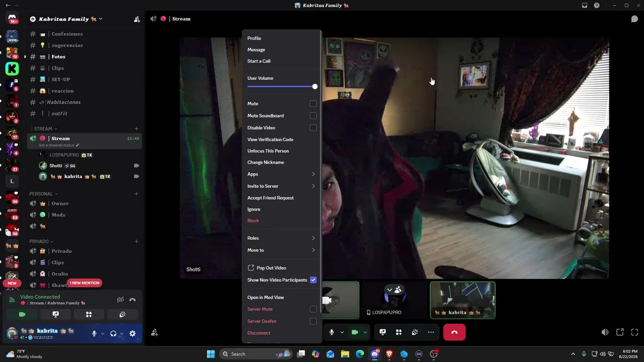Open more options ellipsis in call bar
The width and height of the screenshot is (644, 362).
(431, 332)
